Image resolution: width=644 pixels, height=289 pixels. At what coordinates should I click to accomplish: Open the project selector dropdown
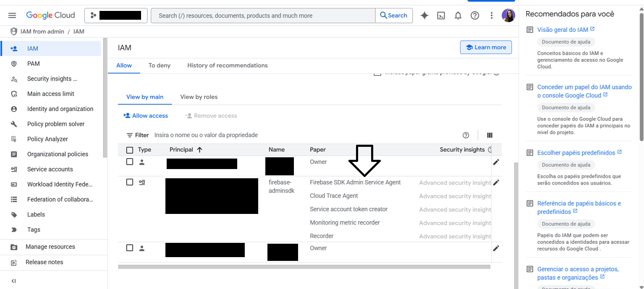tap(116, 16)
